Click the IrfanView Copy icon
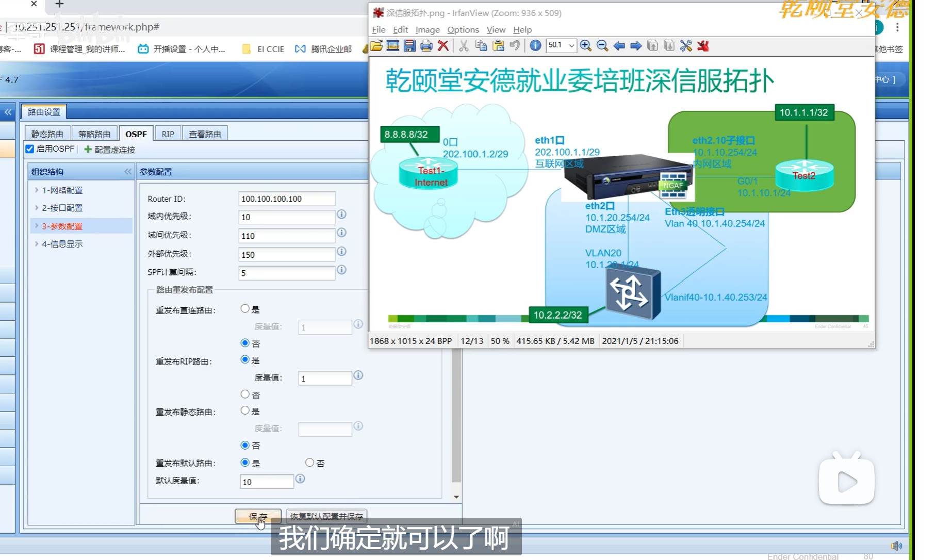 coord(481,46)
